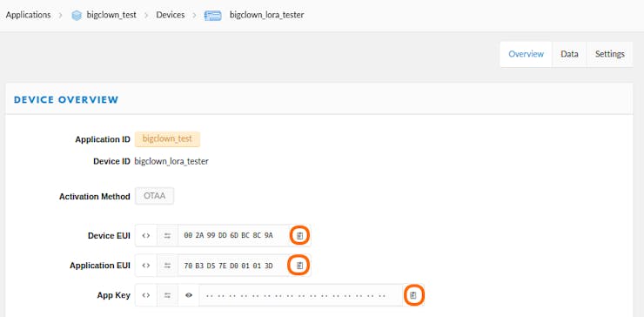Viewport: 644px width, 317px height.
Task: Go to Applications in breadcrumb
Action: 29,15
